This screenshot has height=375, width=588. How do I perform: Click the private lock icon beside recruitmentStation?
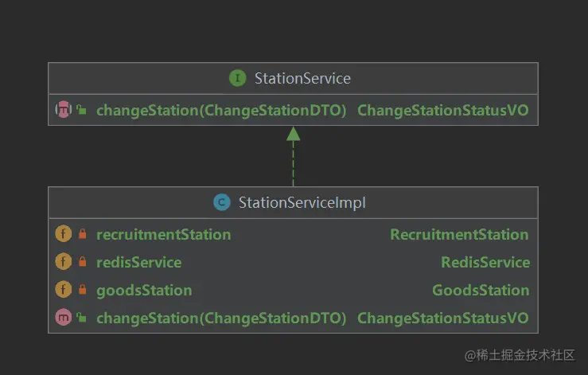coord(82,235)
